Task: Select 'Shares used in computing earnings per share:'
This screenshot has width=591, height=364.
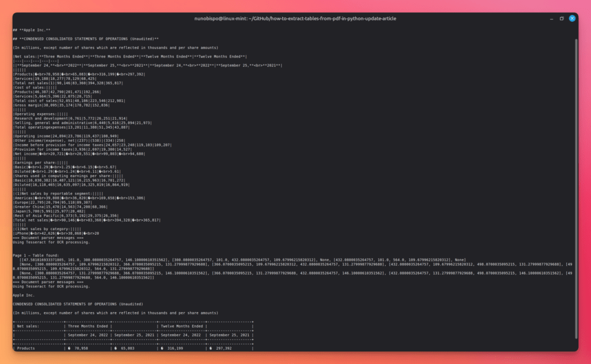Action: (x=68, y=176)
